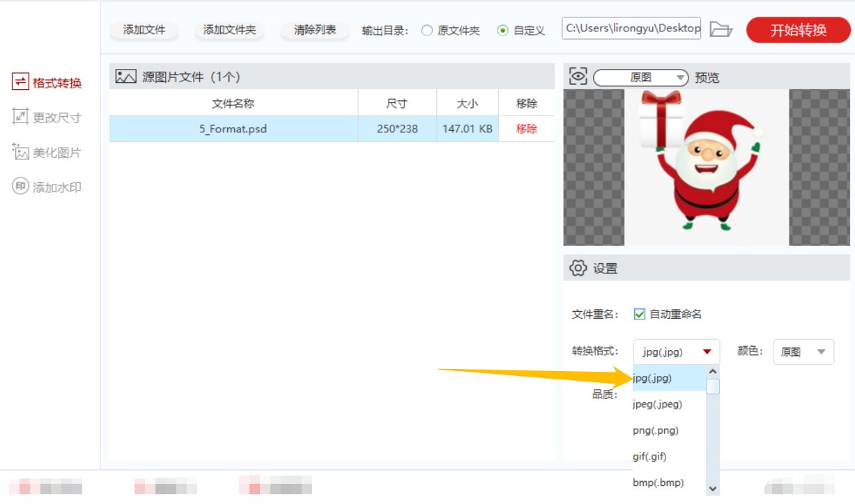This screenshot has width=855, height=504.
Task: Open the 颜色 color dropdown
Action: [803, 352]
